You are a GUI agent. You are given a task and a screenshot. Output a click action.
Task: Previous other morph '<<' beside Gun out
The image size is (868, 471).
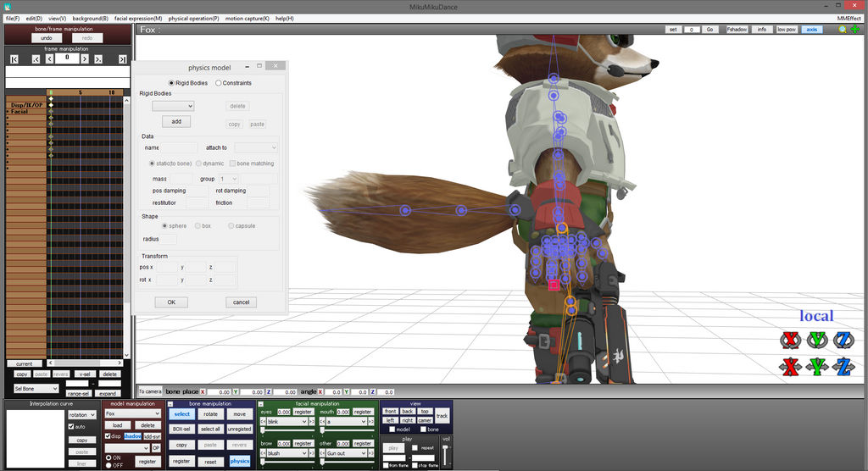(x=322, y=453)
